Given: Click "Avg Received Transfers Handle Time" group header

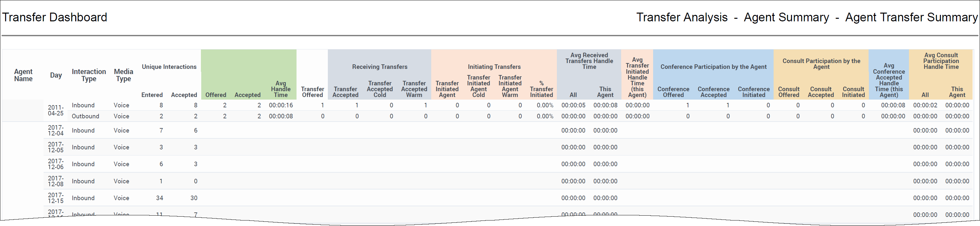Looking at the screenshot, I should click(x=589, y=61).
